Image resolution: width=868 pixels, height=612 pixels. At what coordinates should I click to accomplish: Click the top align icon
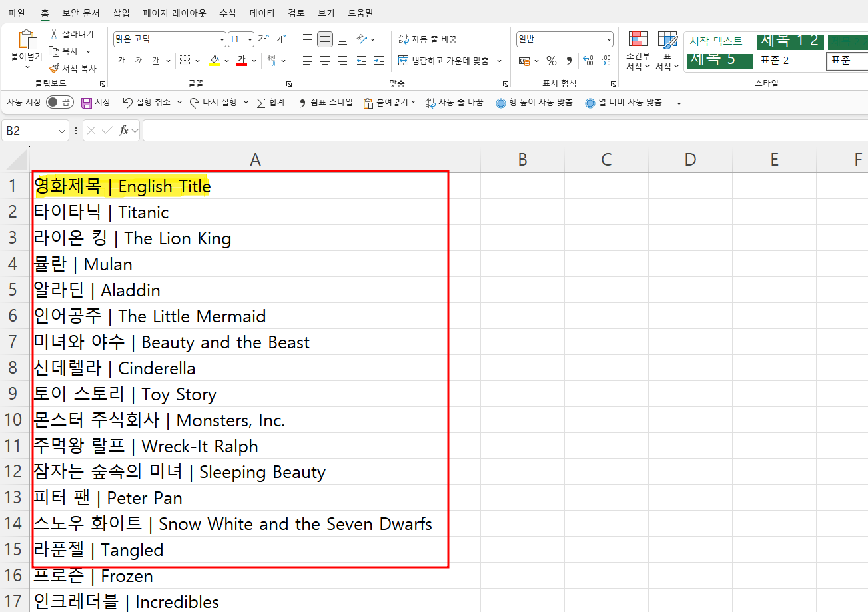tap(308, 39)
